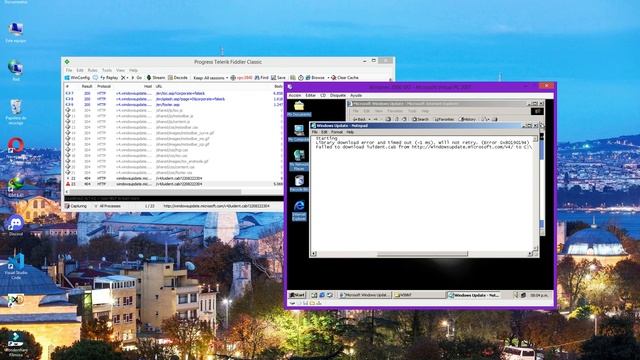Click Browse in Fiddler's toolbar

click(x=316, y=78)
